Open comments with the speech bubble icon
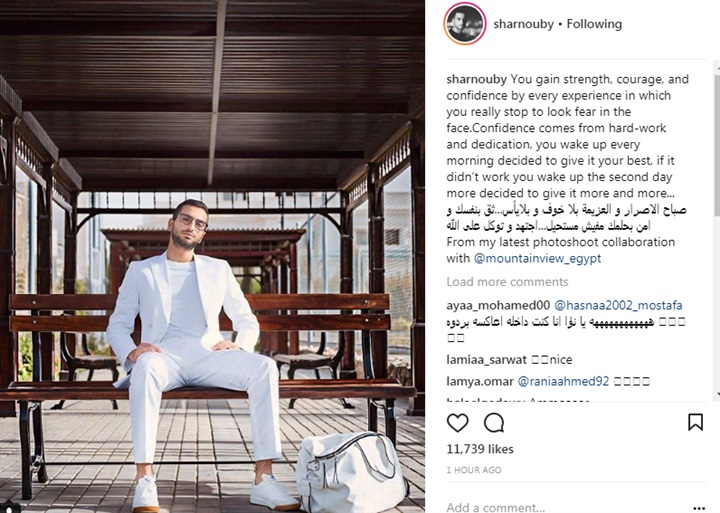Viewport: 720px width, 513px height. pos(494,423)
